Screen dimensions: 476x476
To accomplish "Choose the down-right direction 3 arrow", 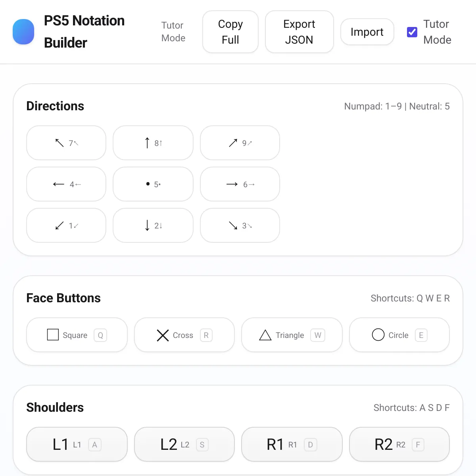I will click(240, 225).
